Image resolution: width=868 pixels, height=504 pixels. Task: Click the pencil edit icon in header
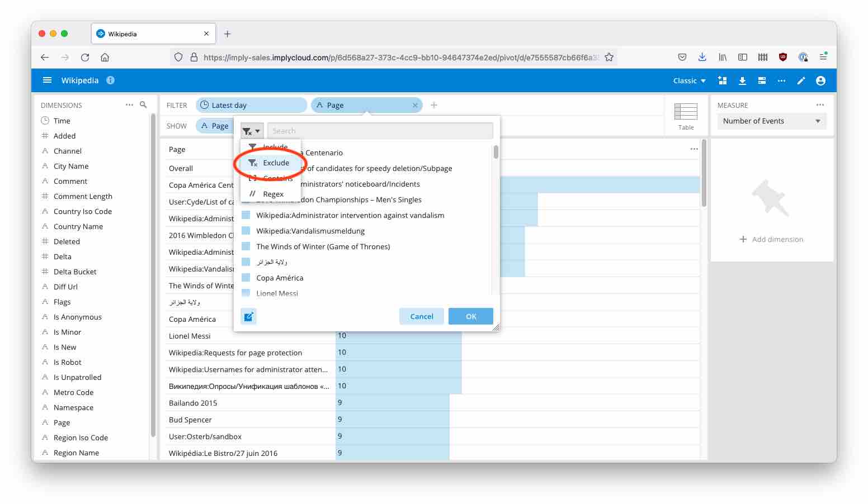[x=801, y=80]
